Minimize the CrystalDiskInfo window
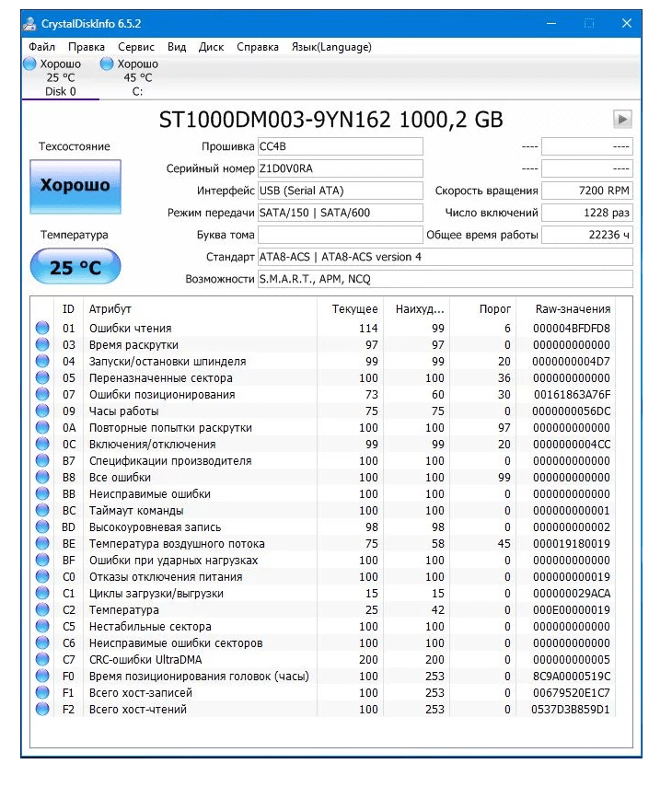 pyautogui.click(x=551, y=23)
